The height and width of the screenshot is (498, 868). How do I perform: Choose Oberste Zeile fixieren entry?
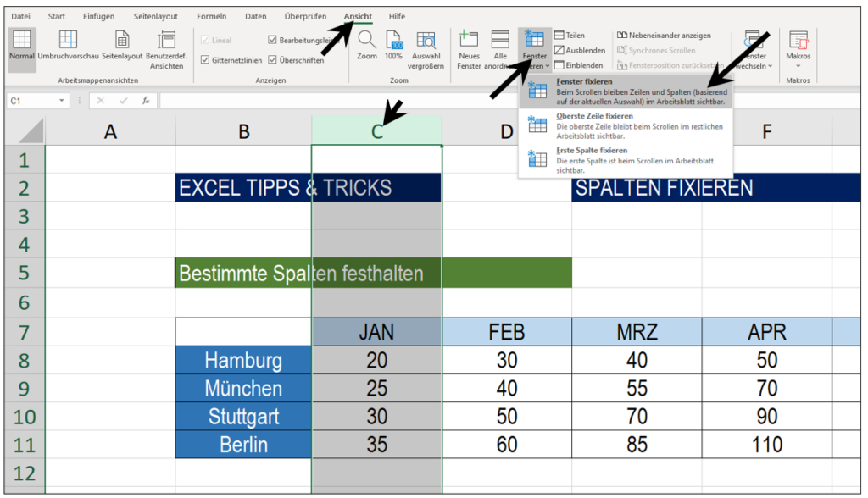(x=626, y=125)
